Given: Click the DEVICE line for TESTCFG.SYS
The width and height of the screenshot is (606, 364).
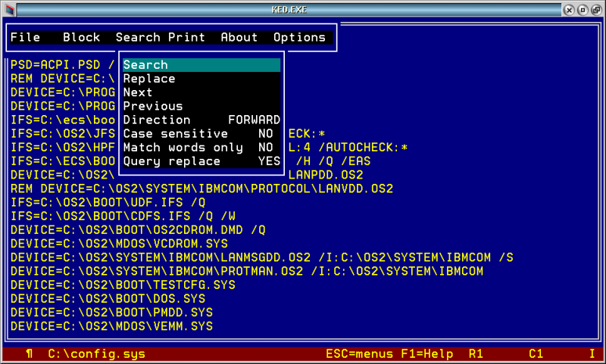Looking at the screenshot, I should (123, 285).
